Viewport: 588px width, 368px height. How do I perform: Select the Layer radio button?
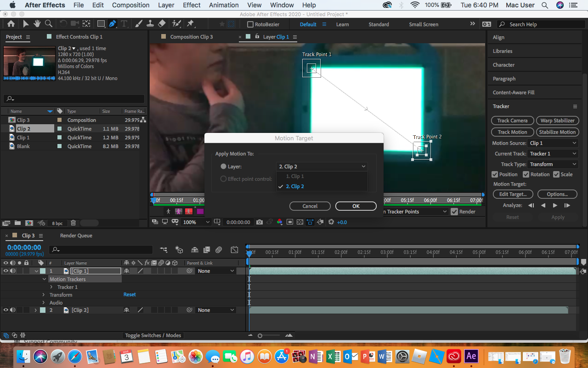pyautogui.click(x=224, y=167)
